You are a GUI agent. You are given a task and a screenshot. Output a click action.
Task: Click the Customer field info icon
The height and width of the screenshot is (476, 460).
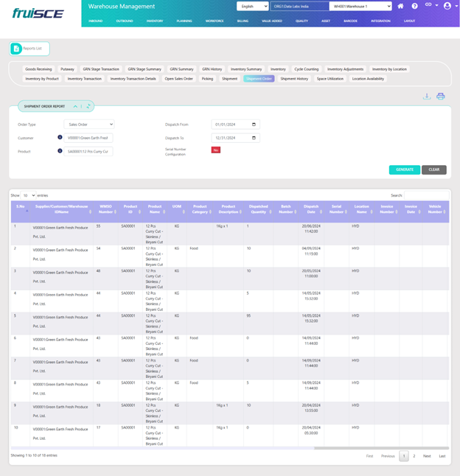[60, 137]
